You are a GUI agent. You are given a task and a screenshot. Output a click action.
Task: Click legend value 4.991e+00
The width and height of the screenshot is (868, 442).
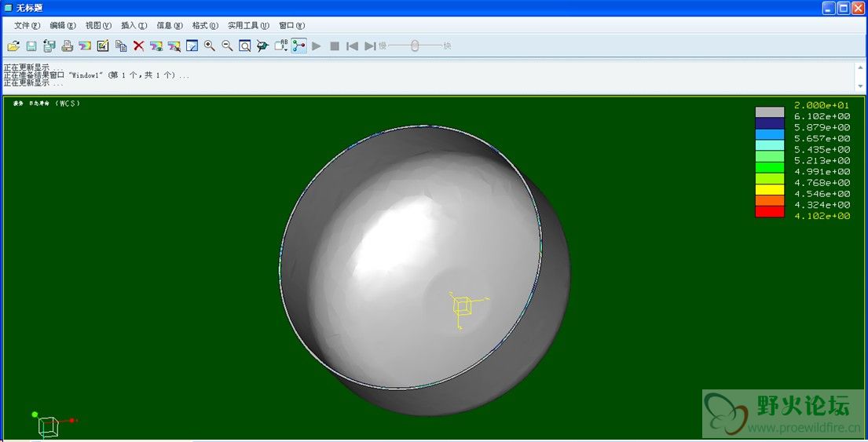(822, 171)
